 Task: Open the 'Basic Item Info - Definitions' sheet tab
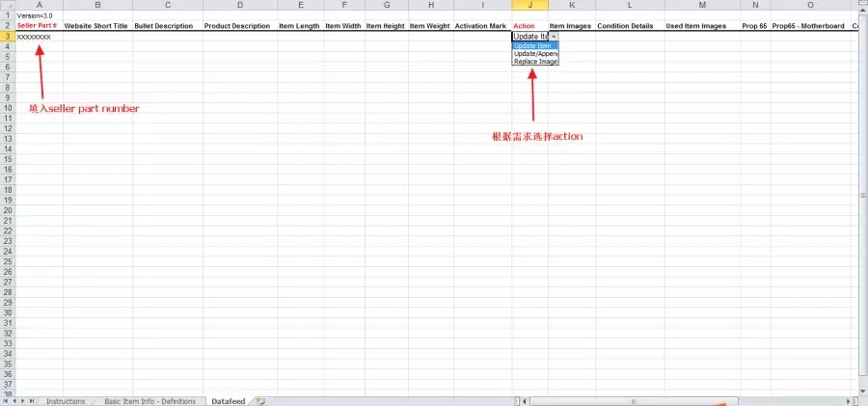[149, 401]
